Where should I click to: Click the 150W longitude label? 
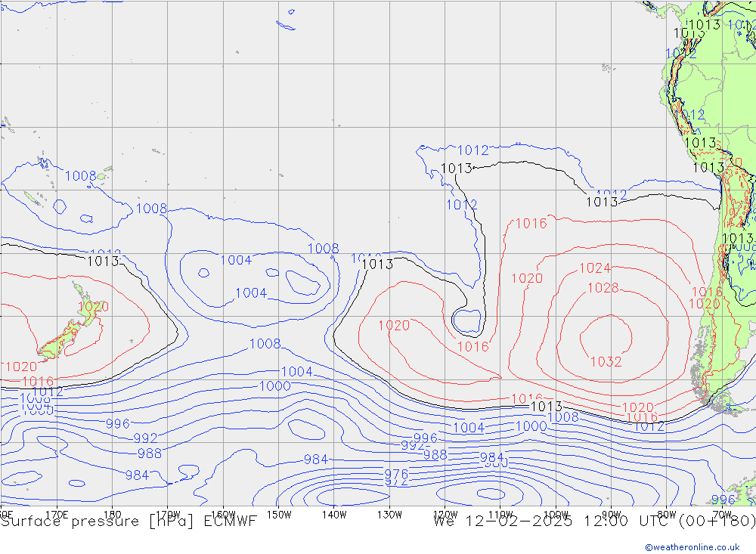(279, 515)
